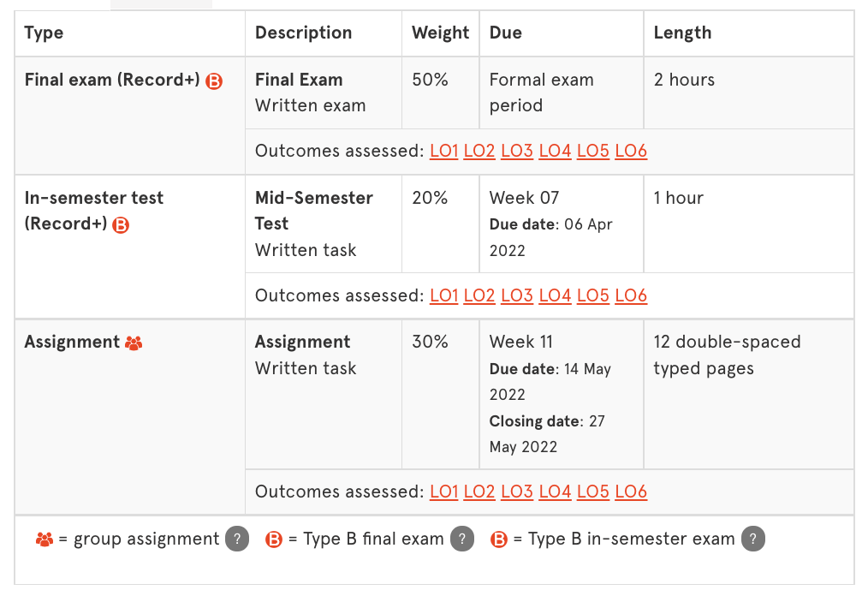Open help icon for Type B final exam
868x596 pixels.
pos(461,539)
